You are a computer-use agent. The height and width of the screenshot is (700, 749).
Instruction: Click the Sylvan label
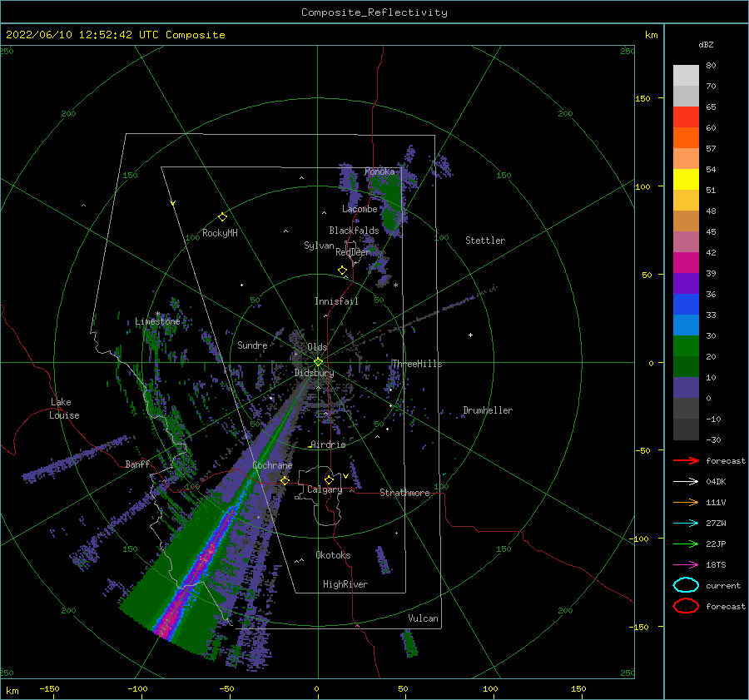[x=319, y=246]
